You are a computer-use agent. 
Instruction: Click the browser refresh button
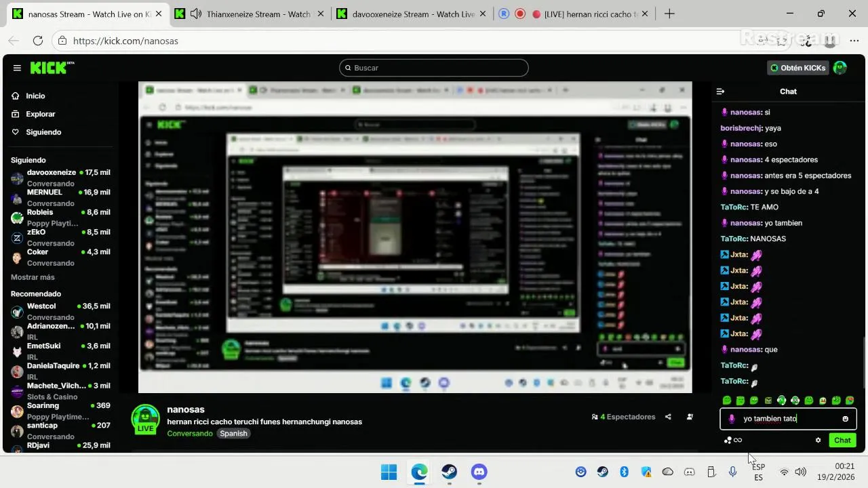[x=38, y=41]
